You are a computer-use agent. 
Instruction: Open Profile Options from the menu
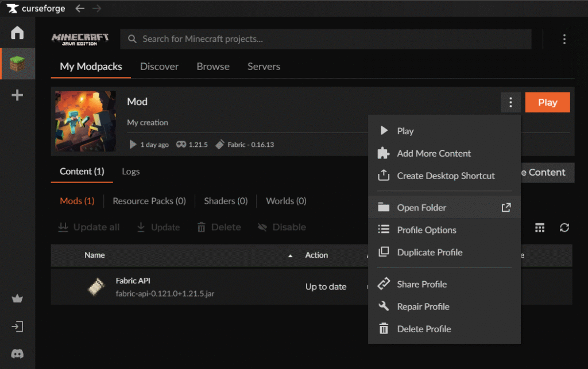click(444, 230)
